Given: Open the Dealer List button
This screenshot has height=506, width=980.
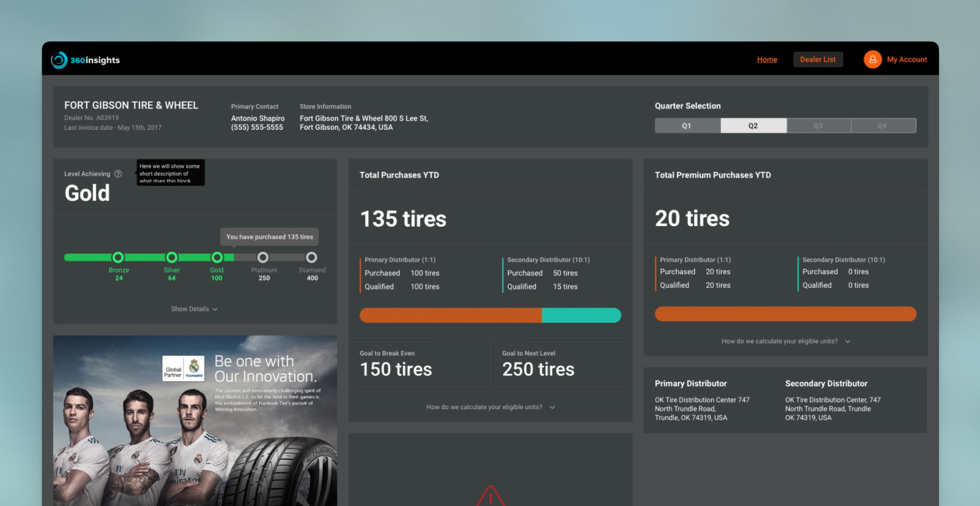Looking at the screenshot, I should coord(818,59).
